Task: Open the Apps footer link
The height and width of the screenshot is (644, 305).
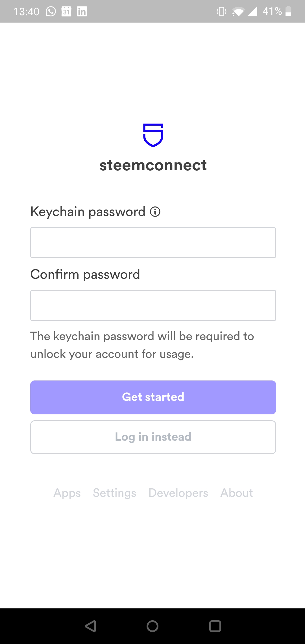Action: point(67,493)
